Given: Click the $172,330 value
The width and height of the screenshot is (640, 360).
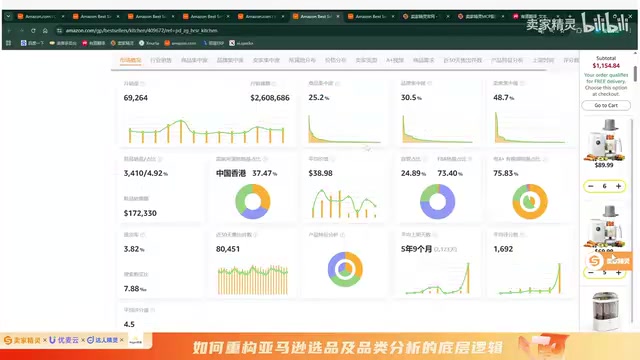Looking at the screenshot, I should point(140,213).
